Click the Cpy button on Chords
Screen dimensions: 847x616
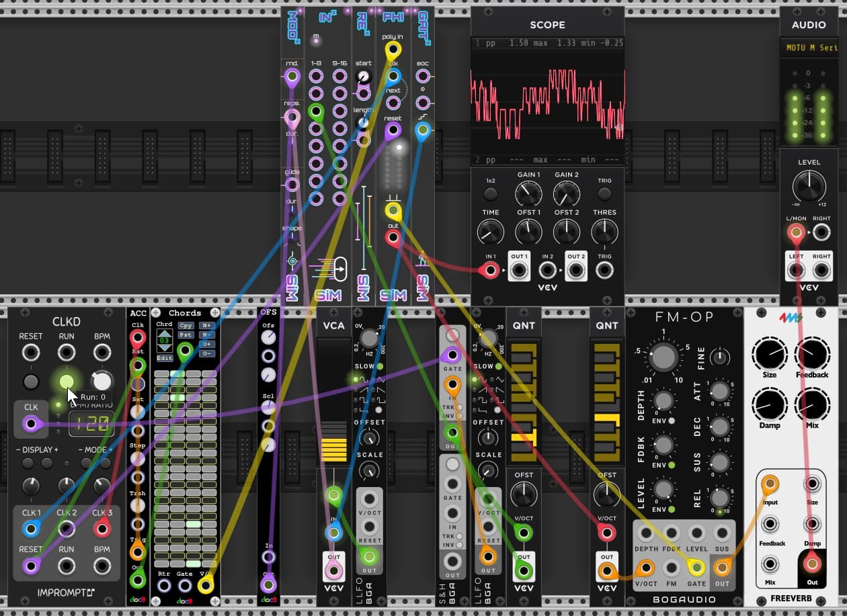[186, 326]
